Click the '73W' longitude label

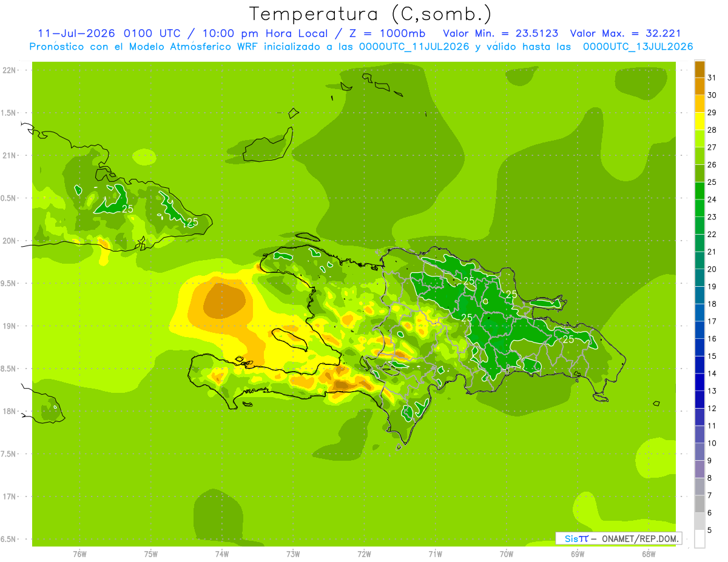pos(293,554)
